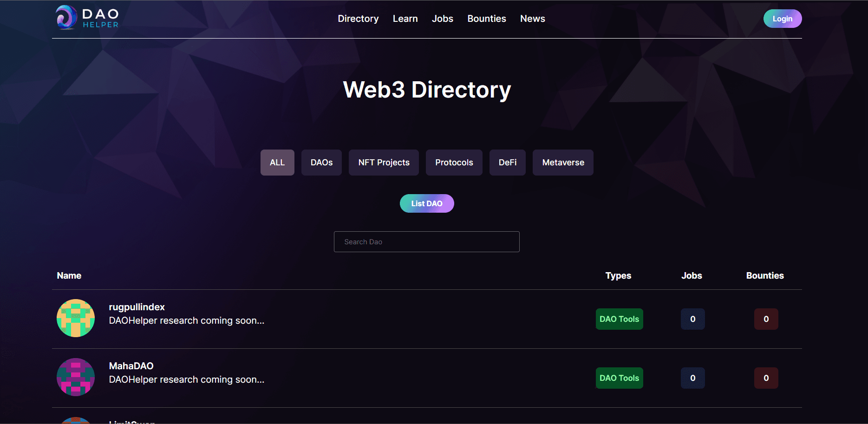Filter directory by NFT Projects
Image resolution: width=868 pixels, height=424 pixels.
coord(384,163)
